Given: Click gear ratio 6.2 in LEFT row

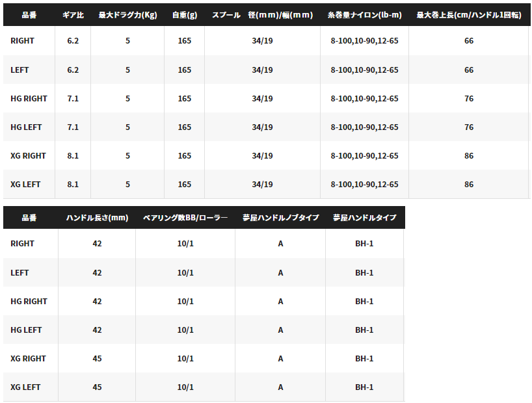Looking at the screenshot, I should click(x=73, y=70).
